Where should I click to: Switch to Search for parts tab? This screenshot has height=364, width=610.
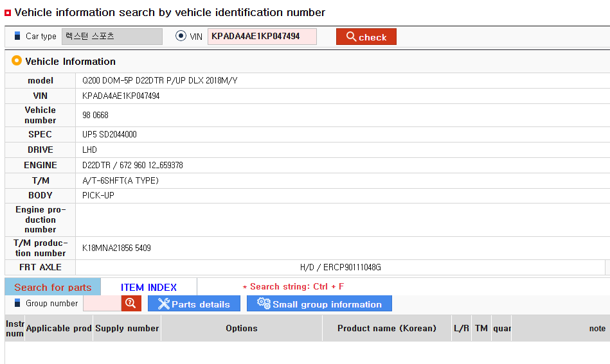pyautogui.click(x=53, y=287)
